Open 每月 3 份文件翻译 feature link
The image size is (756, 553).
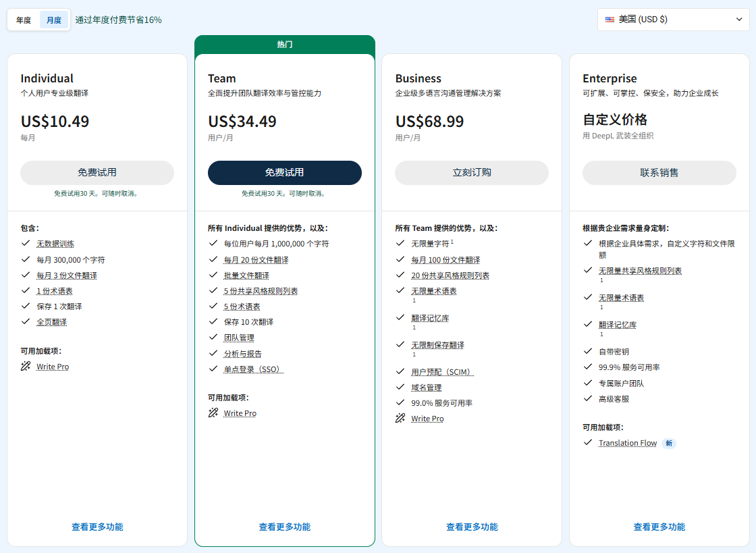click(x=67, y=275)
